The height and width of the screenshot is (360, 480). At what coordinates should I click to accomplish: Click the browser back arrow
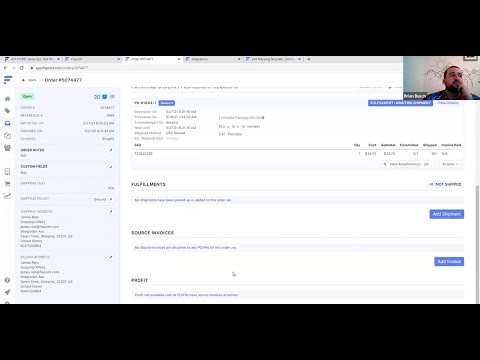(x=6, y=68)
